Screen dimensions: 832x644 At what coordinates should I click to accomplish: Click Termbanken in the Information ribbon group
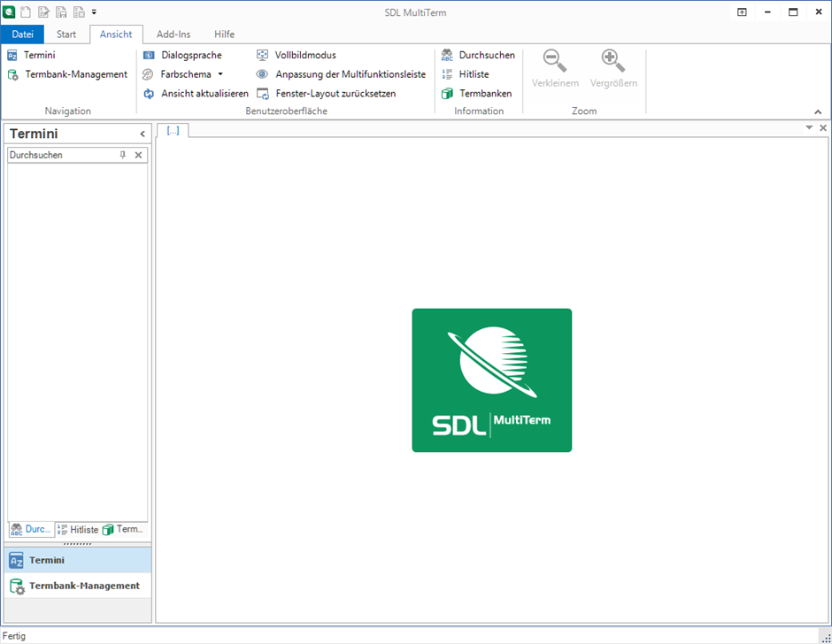point(476,94)
